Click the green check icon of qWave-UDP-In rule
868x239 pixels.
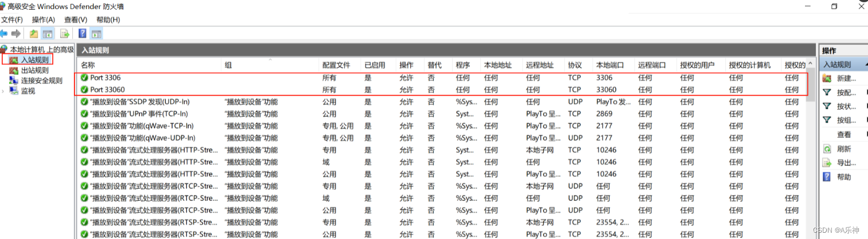tap(84, 138)
